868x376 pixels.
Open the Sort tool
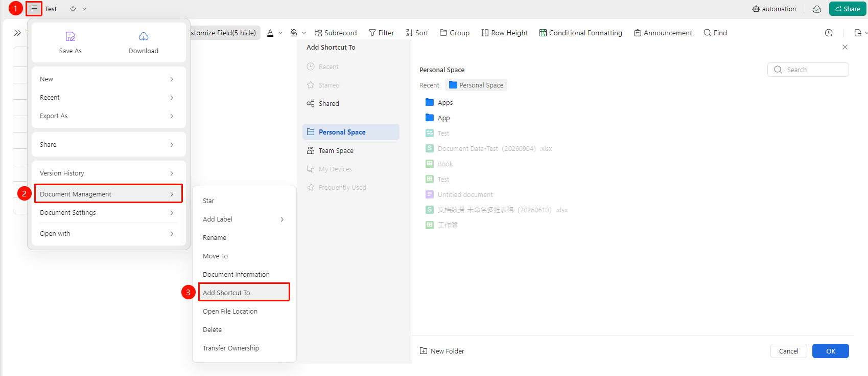tap(417, 33)
